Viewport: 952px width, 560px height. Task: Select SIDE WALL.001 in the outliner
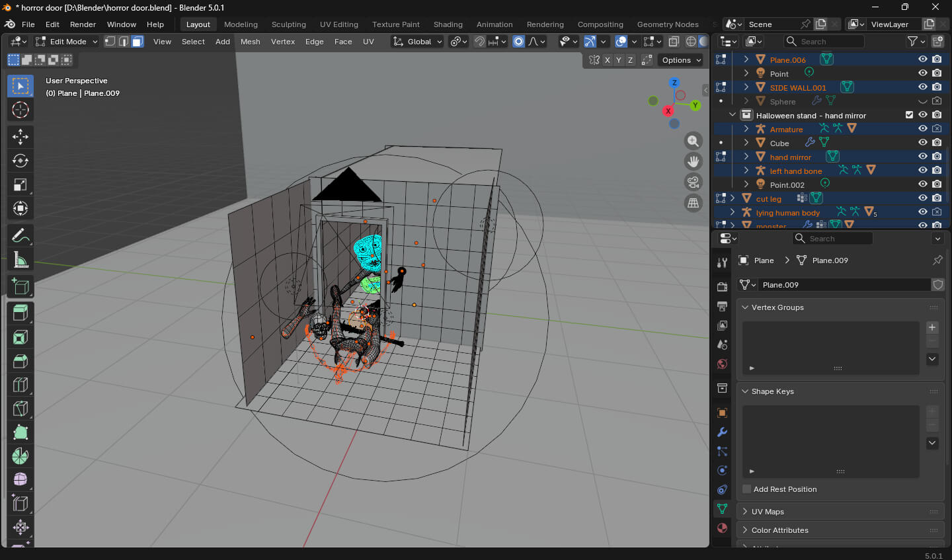tap(798, 87)
